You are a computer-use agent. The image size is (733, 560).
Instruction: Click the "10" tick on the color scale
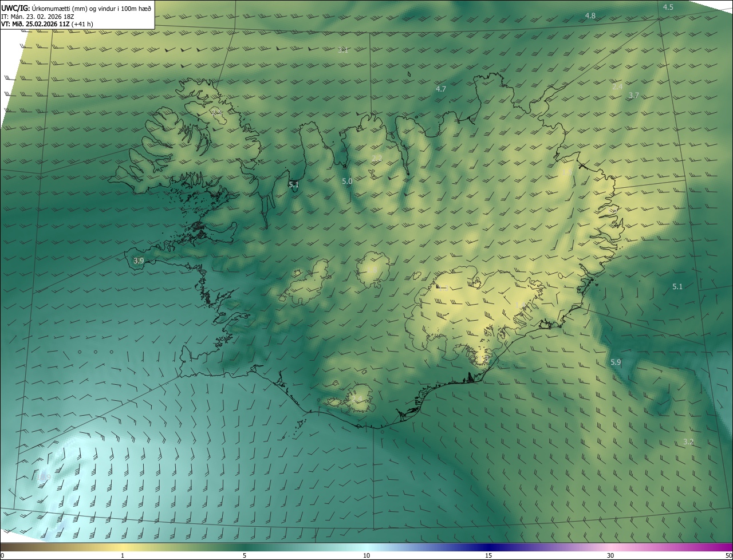click(366, 555)
